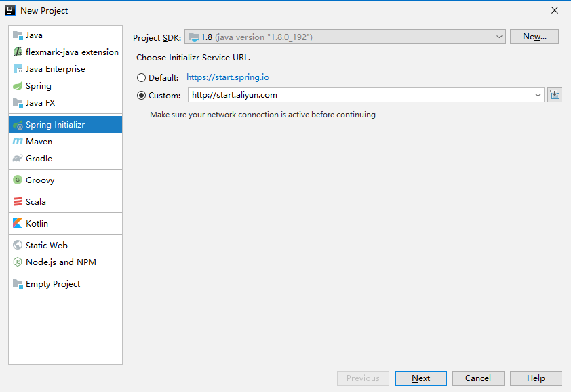Click inside the Custom URL text field
This screenshot has width=571, height=392.
coord(360,95)
